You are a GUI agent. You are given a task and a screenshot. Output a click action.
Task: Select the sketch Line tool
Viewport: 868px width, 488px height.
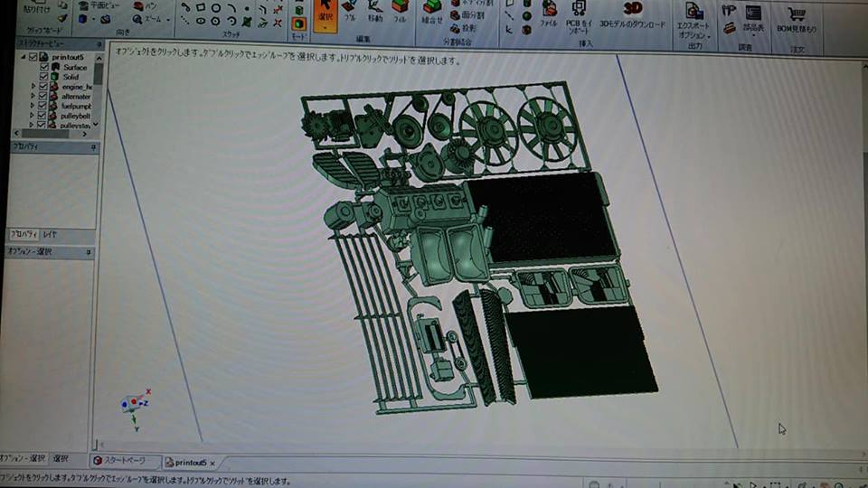pos(185,8)
